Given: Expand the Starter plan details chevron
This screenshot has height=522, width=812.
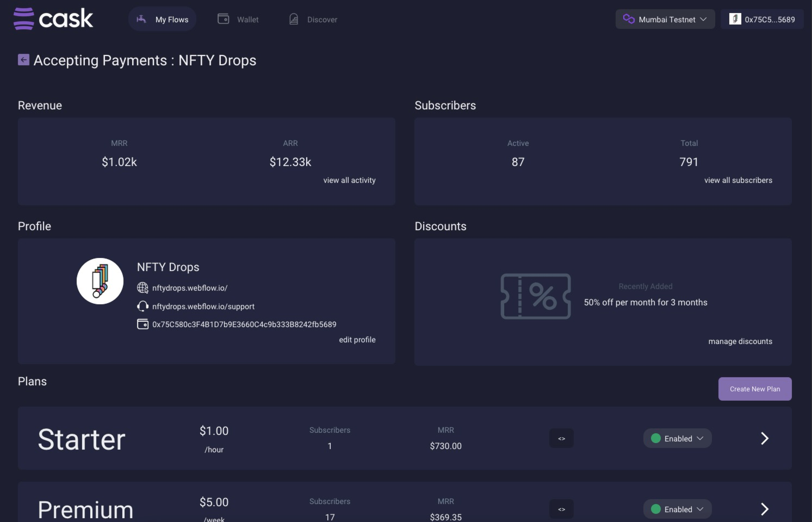Looking at the screenshot, I should click(x=765, y=438).
